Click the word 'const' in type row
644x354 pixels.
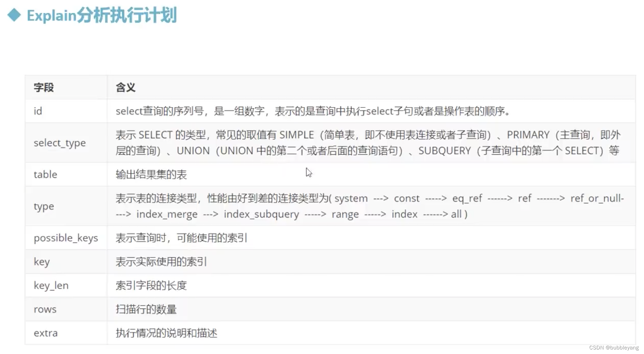coord(407,199)
